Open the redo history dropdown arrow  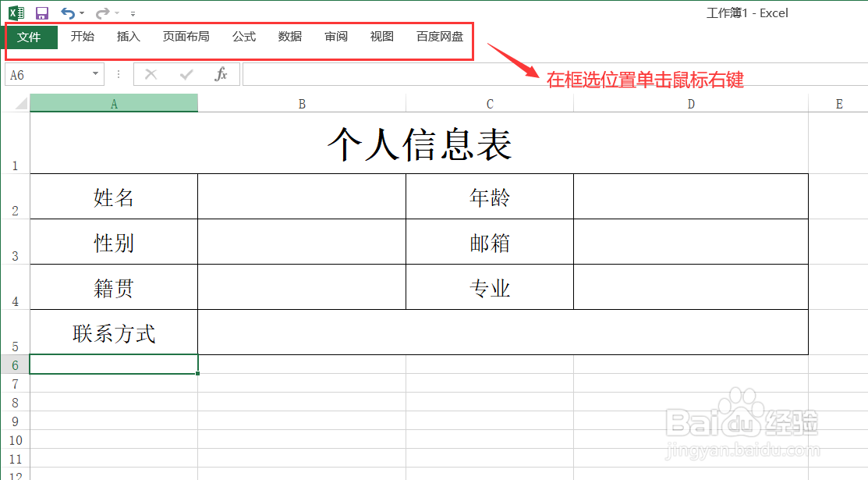pyautogui.click(x=117, y=13)
